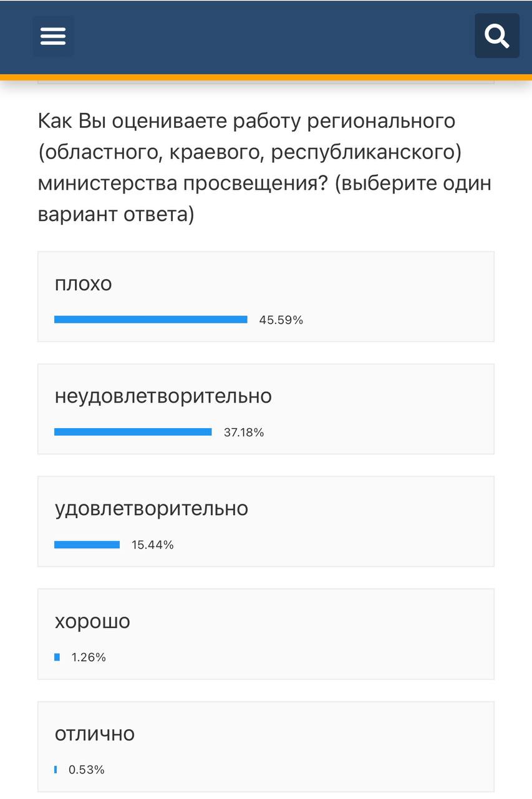Click the "отлично" option label text
Screen dimensions: 532x799
point(95,733)
